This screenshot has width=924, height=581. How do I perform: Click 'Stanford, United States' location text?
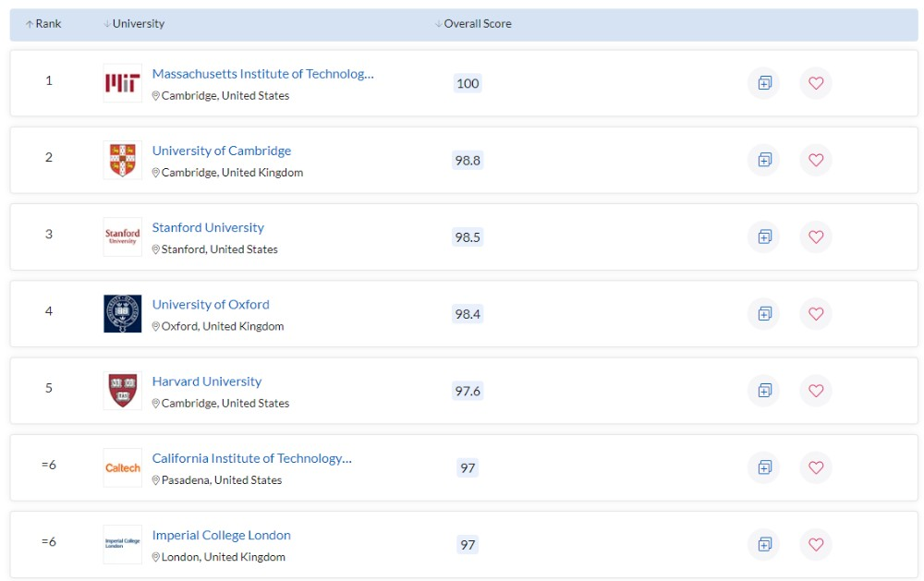220,249
